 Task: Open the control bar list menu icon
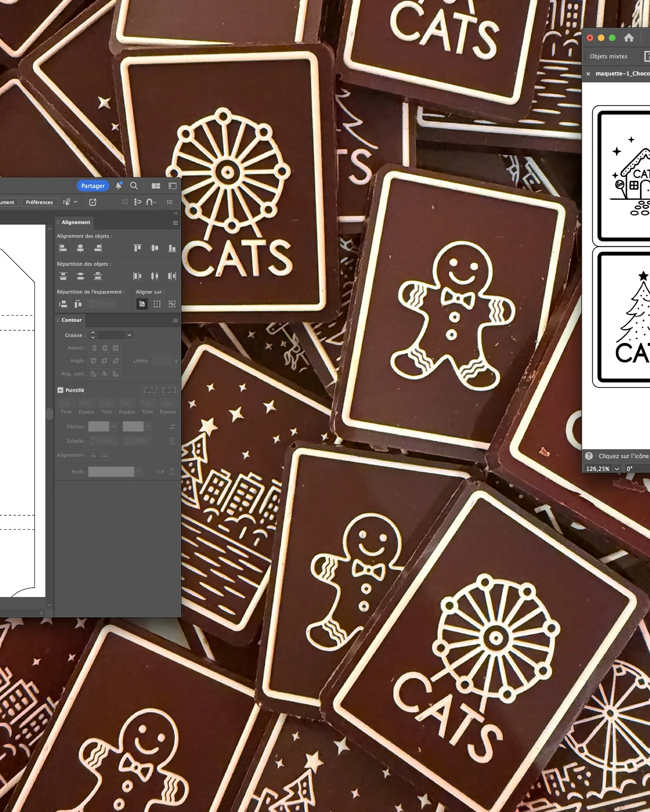pos(170,202)
